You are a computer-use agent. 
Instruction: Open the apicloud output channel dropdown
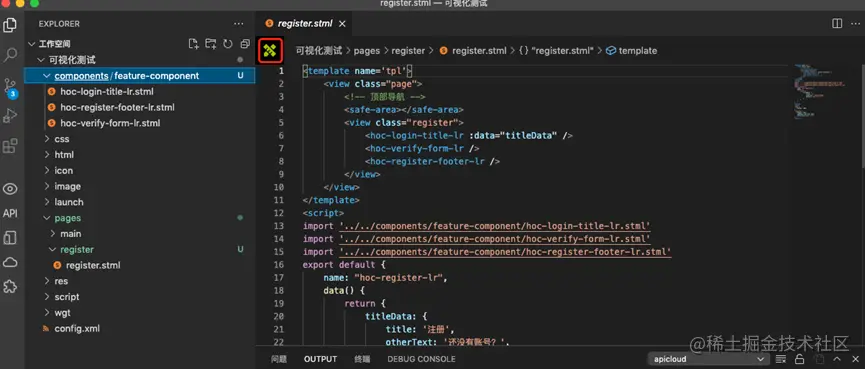tap(709, 359)
